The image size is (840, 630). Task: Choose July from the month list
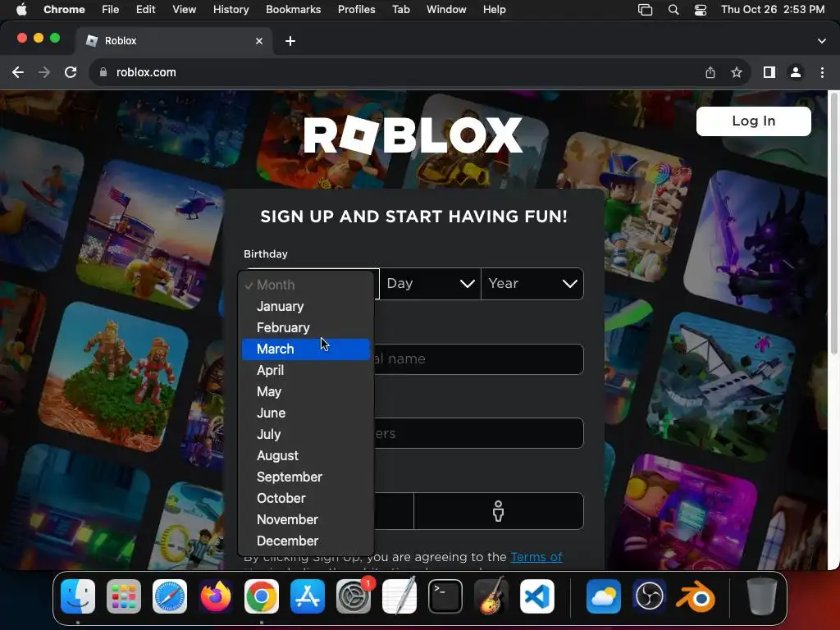click(305, 435)
